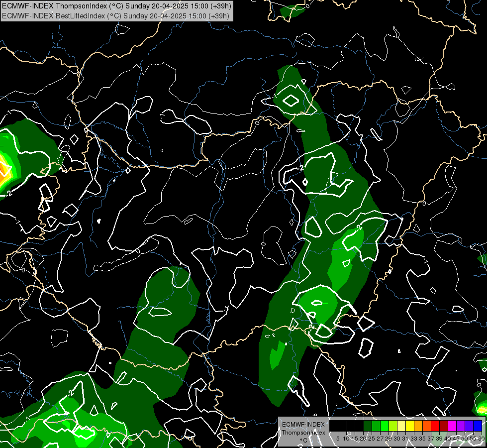Viewport: 487px width, 448px height.
Task: Pick the orange 33-35 legend swatch
Action: [418, 426]
